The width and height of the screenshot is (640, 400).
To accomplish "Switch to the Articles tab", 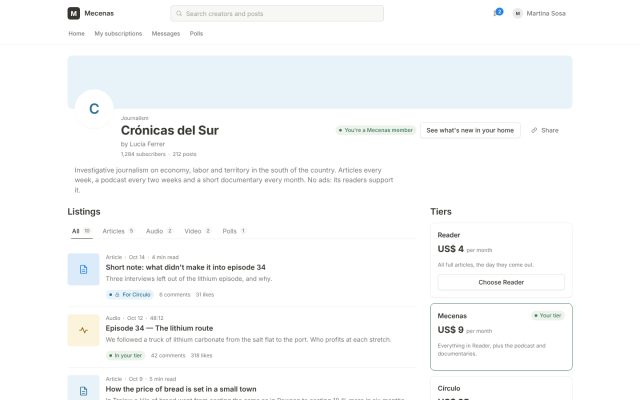I will pyautogui.click(x=118, y=231).
